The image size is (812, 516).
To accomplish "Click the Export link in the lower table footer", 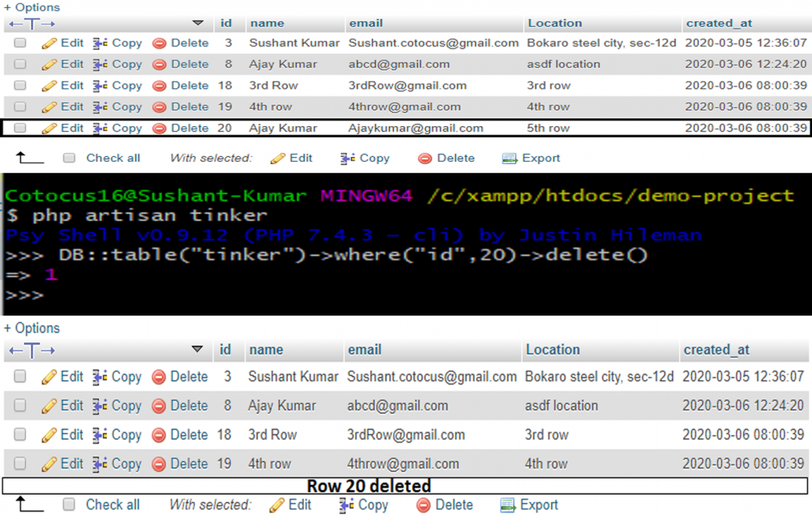I will (538, 505).
